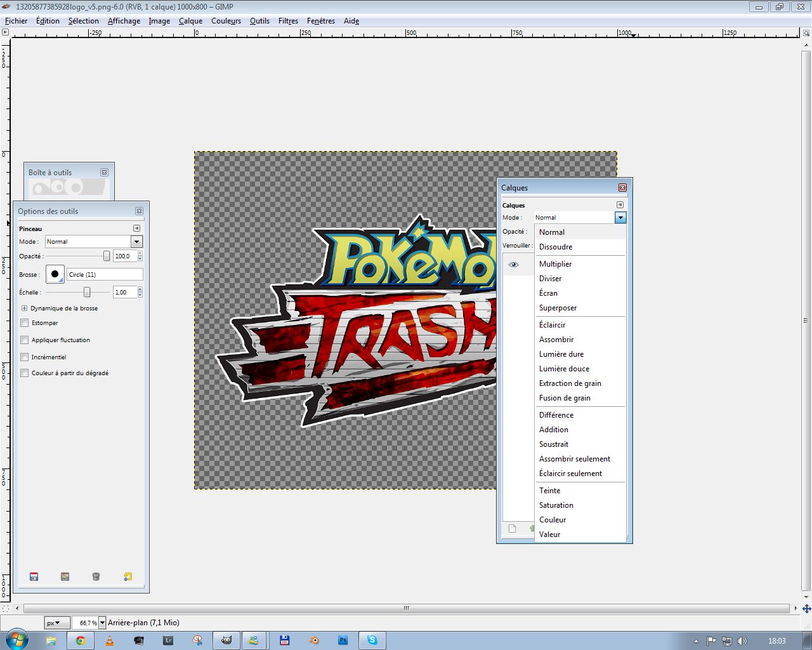Create a new layer in Calques panel
Image resolution: width=812 pixels, height=650 pixels.
pyautogui.click(x=513, y=528)
